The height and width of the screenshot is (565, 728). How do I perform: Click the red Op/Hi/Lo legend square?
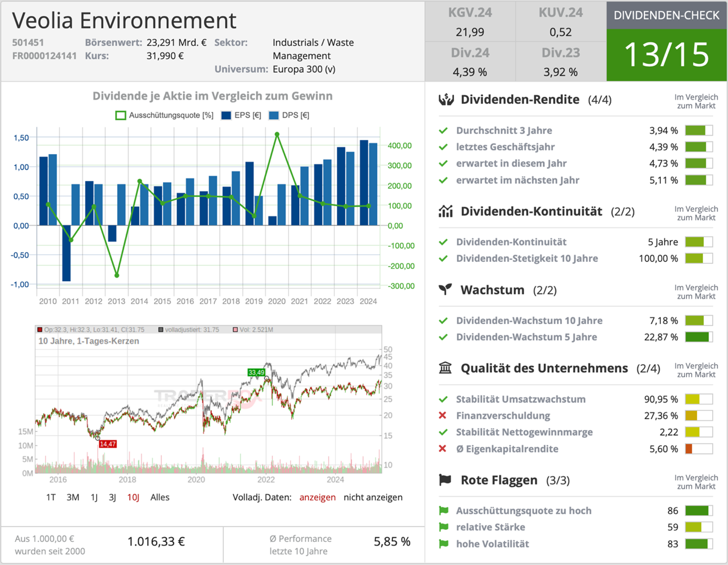[x=39, y=330]
